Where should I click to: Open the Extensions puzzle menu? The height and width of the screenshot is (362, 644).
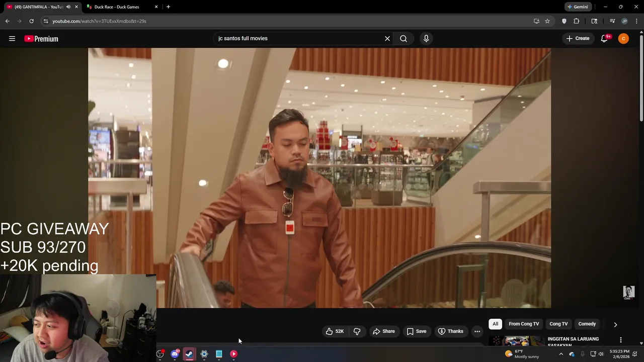pyautogui.click(x=577, y=21)
